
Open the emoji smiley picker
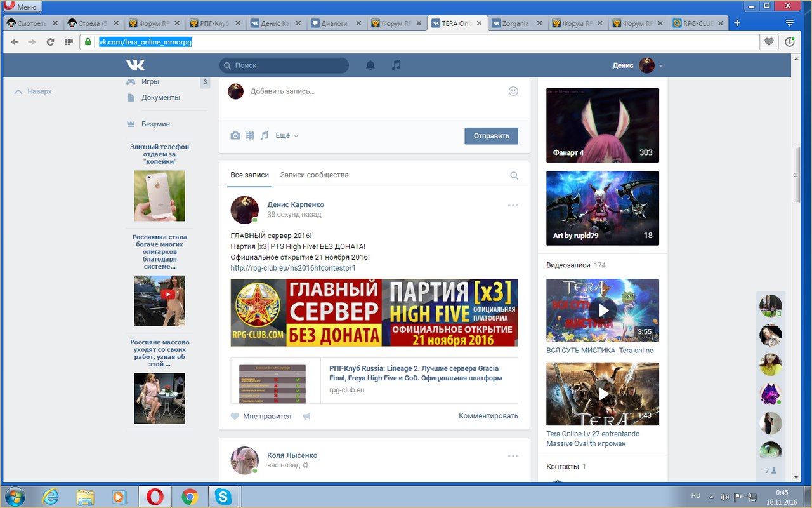click(x=514, y=91)
